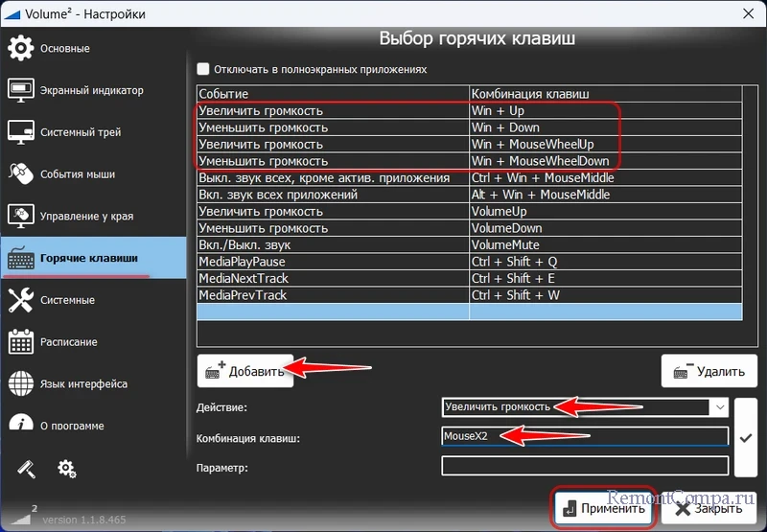Select the Win + MouseWheelDown row

tap(470, 161)
